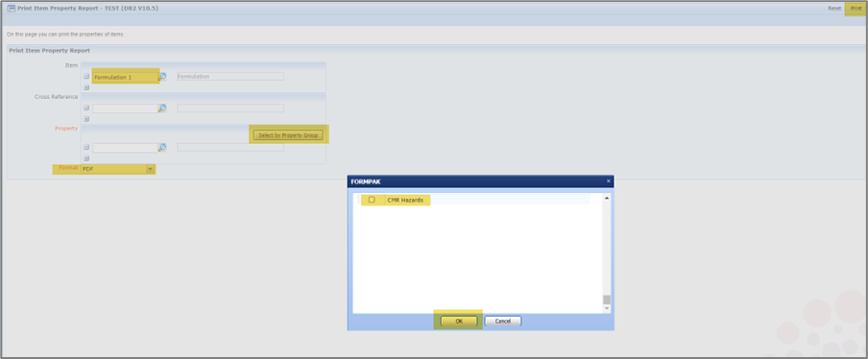868x359 pixels.
Task: Click the Print button in the page header
Action: [856, 9]
